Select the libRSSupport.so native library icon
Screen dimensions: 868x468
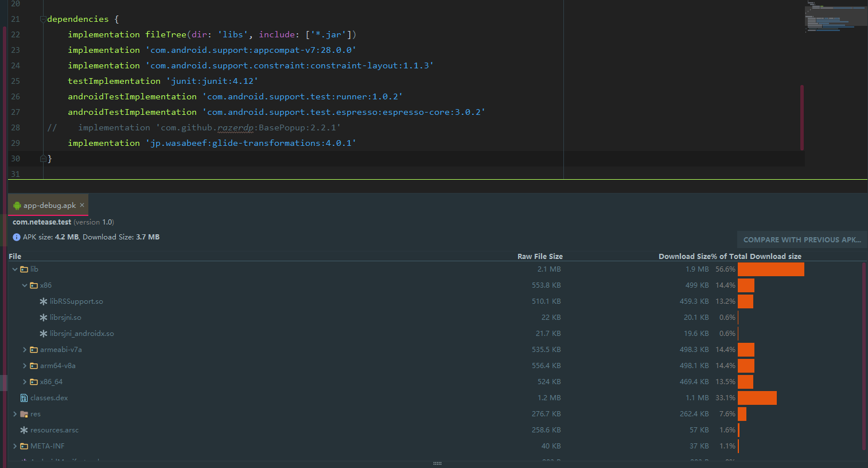(x=42, y=301)
